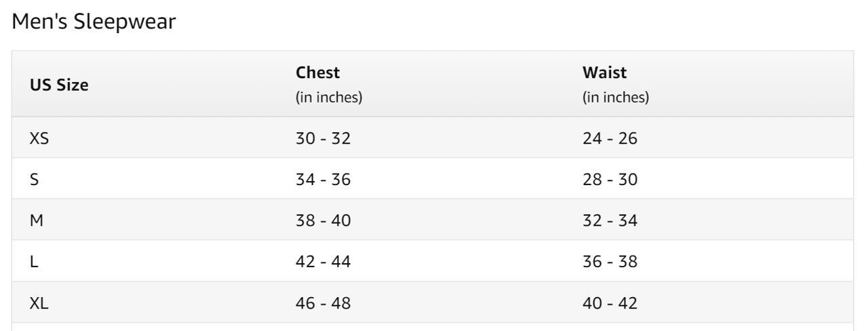Viewport: 868px width, 331px height.
Task: Select the L size row label
Action: (x=34, y=262)
